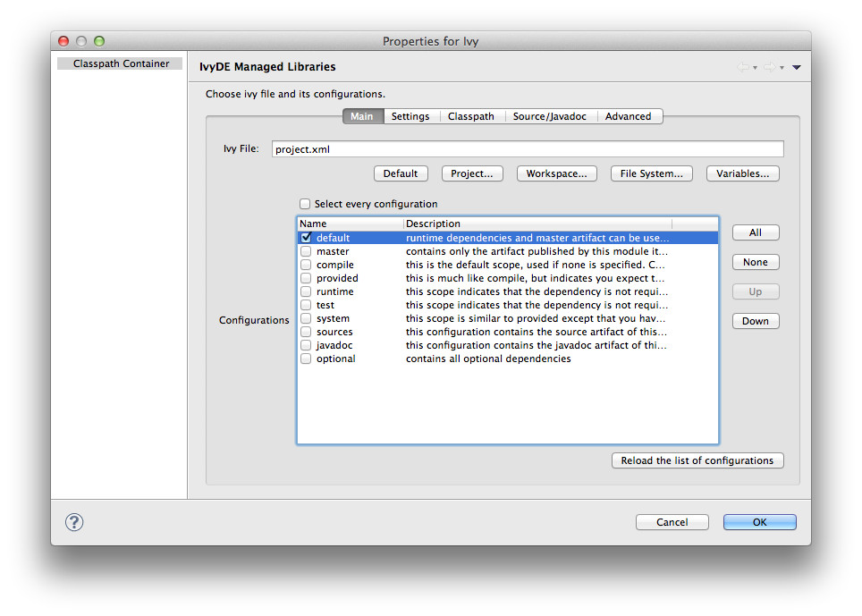
Task: Check the compile configuration checkbox
Action: [306, 265]
